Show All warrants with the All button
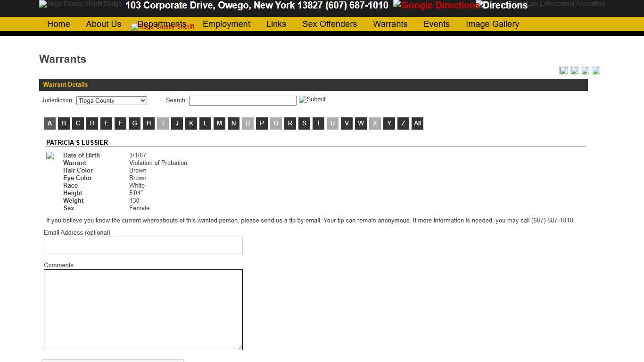The image size is (644, 362). point(417,123)
